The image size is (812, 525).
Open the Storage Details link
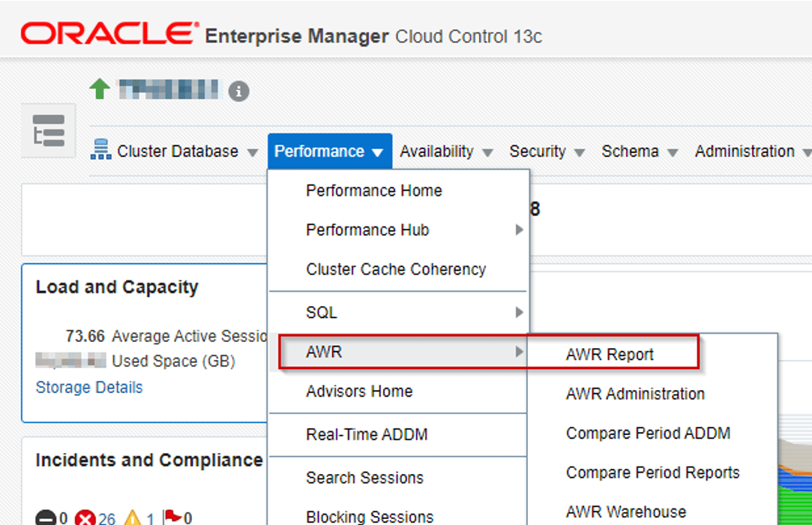tap(89, 387)
